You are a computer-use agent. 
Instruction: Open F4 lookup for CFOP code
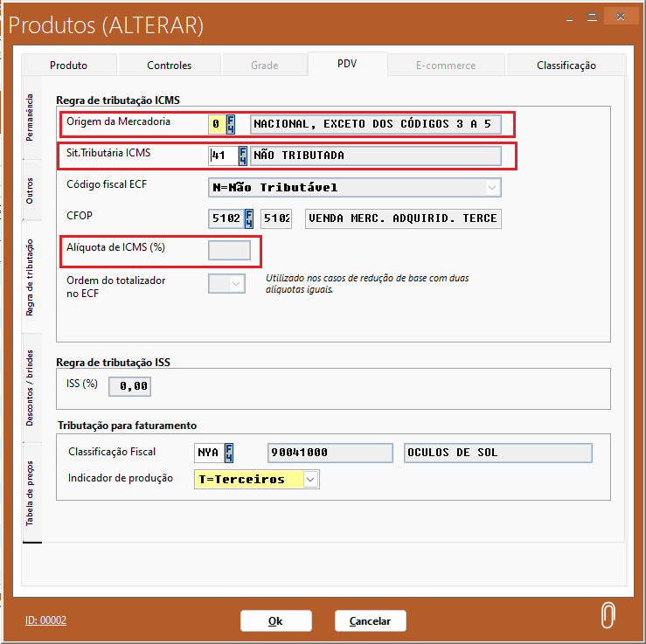click(249, 218)
